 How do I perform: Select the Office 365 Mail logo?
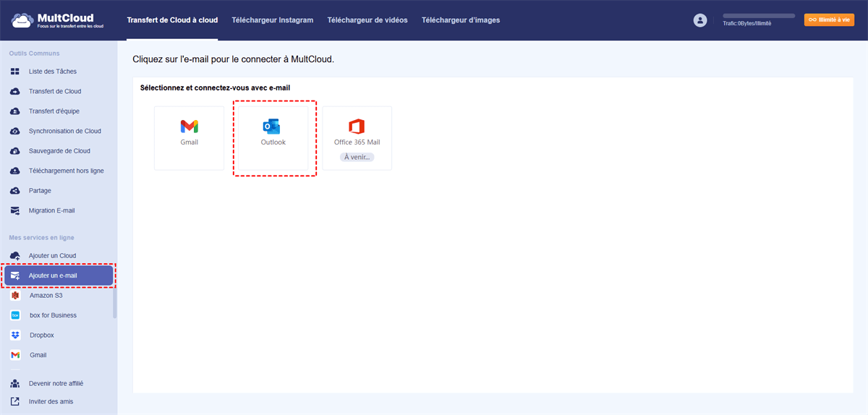click(x=357, y=127)
